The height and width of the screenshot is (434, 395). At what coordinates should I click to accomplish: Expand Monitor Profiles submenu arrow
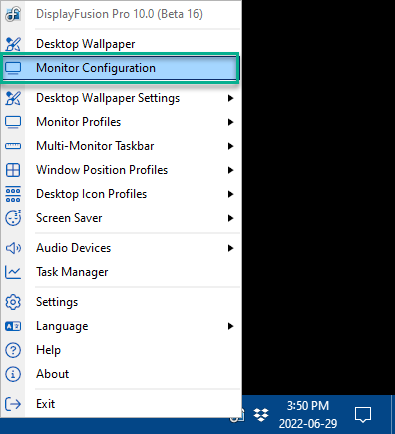click(x=230, y=122)
